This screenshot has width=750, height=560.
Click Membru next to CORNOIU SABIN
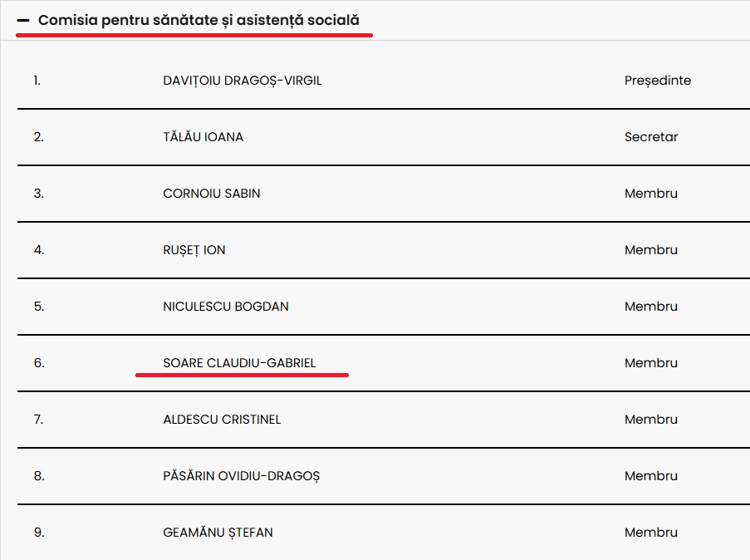pyautogui.click(x=650, y=194)
